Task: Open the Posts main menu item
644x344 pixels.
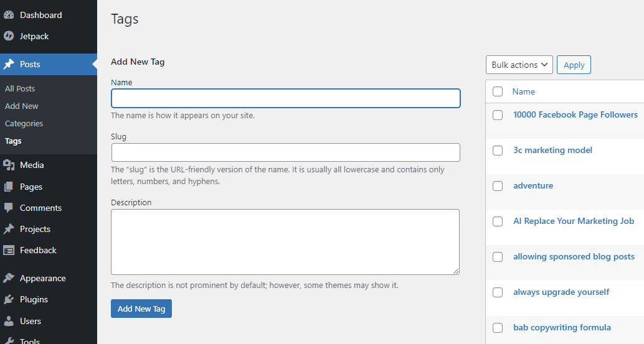Action: [49, 64]
